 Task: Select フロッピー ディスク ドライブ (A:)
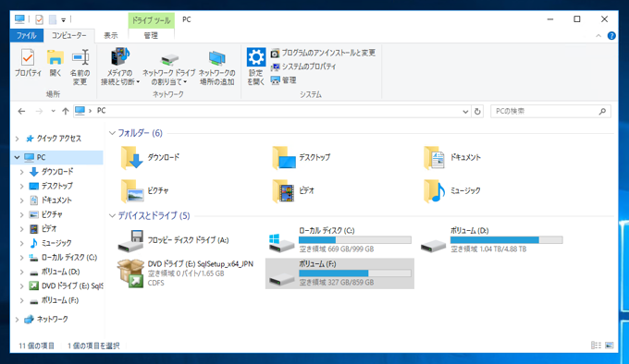173,240
